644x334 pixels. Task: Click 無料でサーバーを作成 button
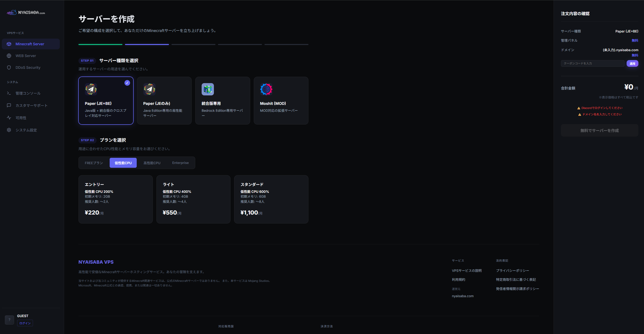(x=599, y=130)
